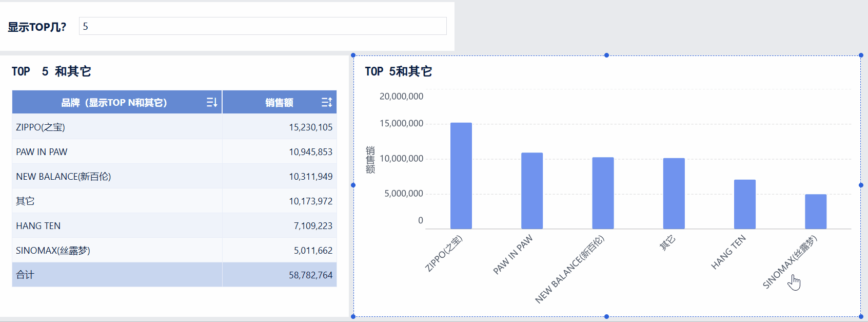The height and width of the screenshot is (322, 868).
Task: Click the 其它 x-axis label
Action: click(667, 243)
